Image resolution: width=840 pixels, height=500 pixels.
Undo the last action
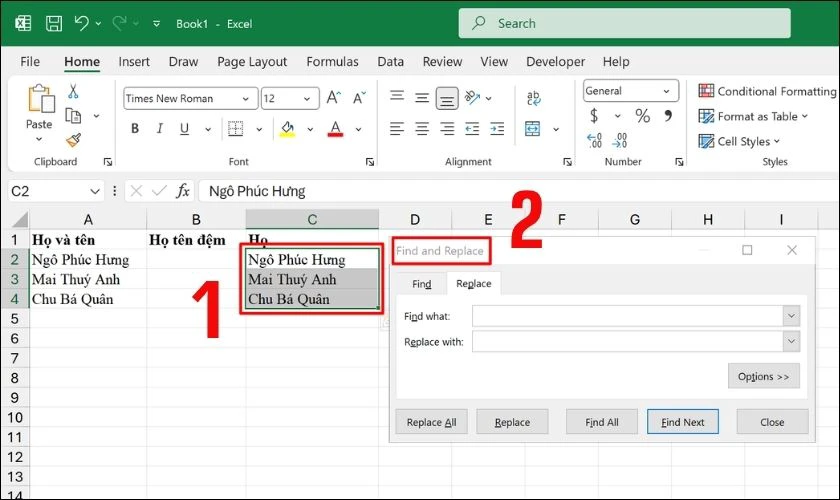tap(81, 23)
